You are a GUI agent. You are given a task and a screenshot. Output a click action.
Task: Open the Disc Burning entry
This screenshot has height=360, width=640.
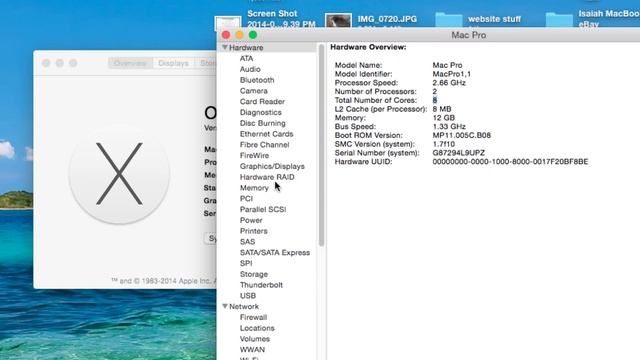point(263,123)
